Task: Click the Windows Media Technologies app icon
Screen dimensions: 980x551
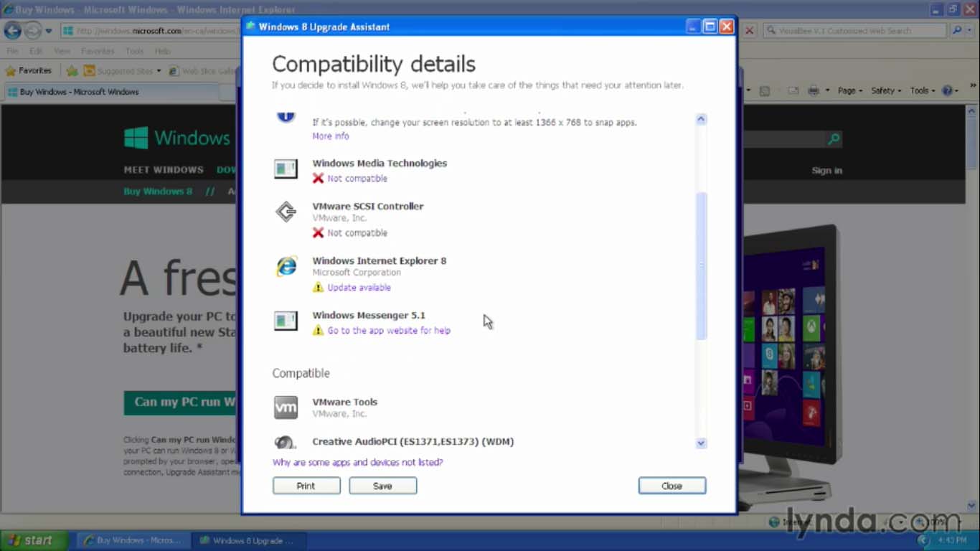Action: (x=286, y=169)
